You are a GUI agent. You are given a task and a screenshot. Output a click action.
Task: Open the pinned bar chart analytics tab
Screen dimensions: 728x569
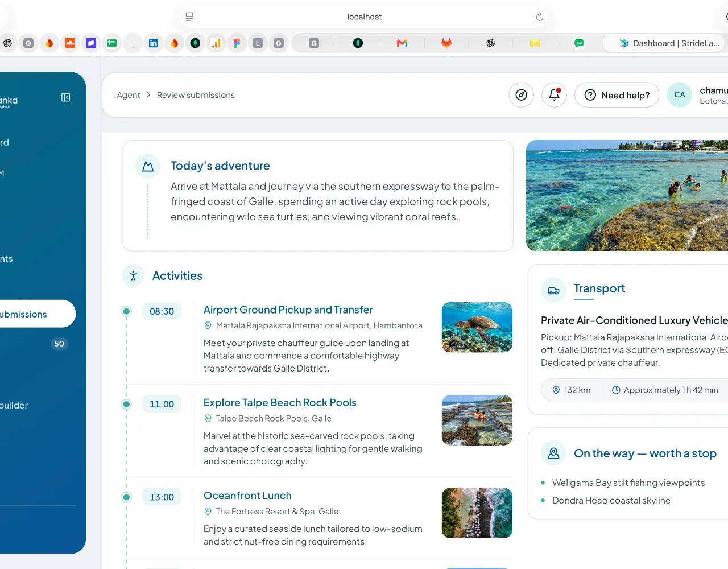[x=216, y=43]
